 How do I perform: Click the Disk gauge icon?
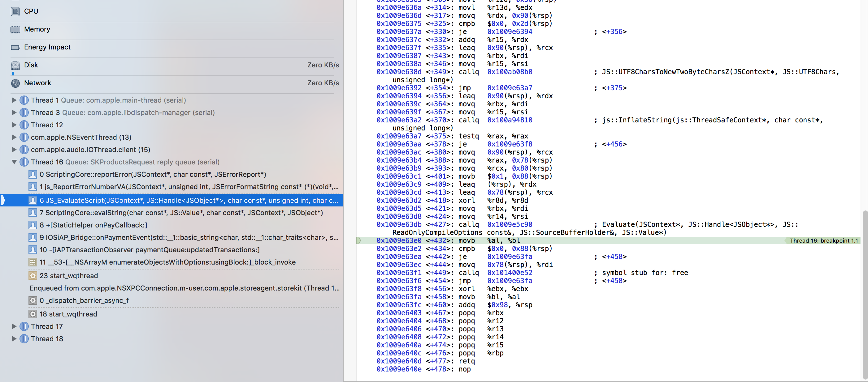15,65
